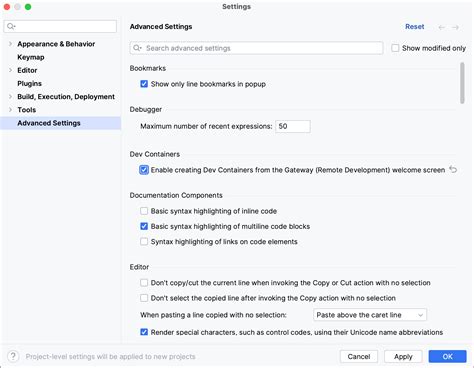Image resolution: width=474 pixels, height=368 pixels.
Task: Click the Bookmarks section heading
Action: (148, 68)
